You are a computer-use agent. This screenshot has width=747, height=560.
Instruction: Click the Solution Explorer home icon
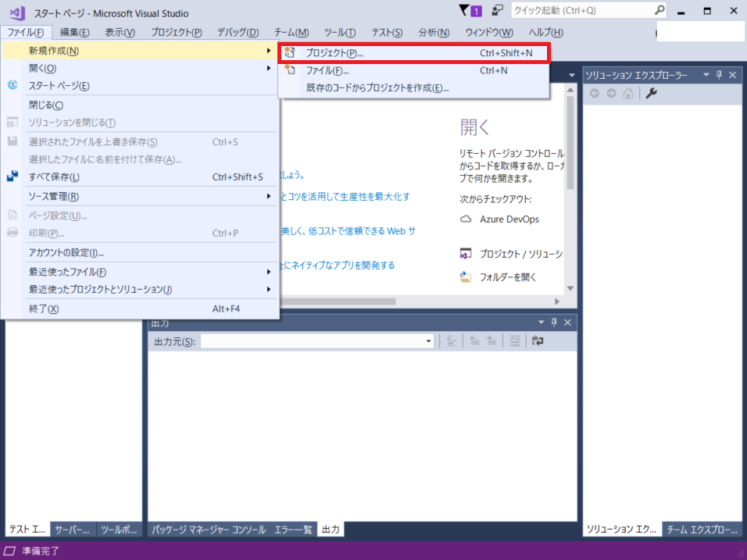tap(628, 94)
